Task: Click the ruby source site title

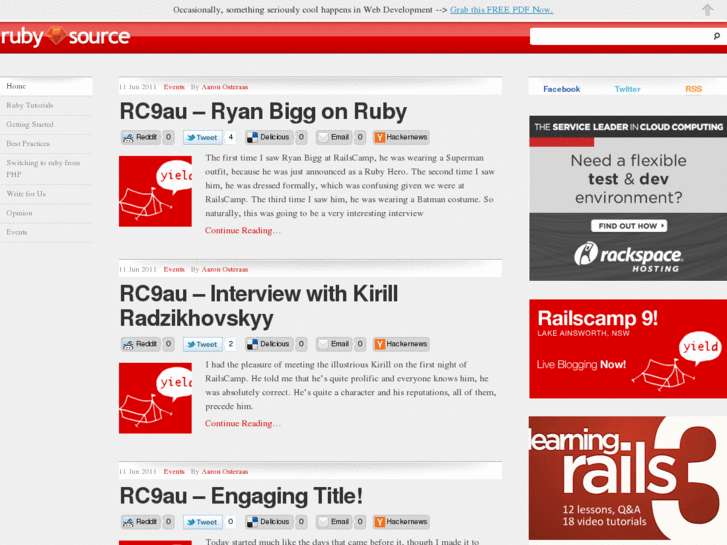Action: click(65, 36)
